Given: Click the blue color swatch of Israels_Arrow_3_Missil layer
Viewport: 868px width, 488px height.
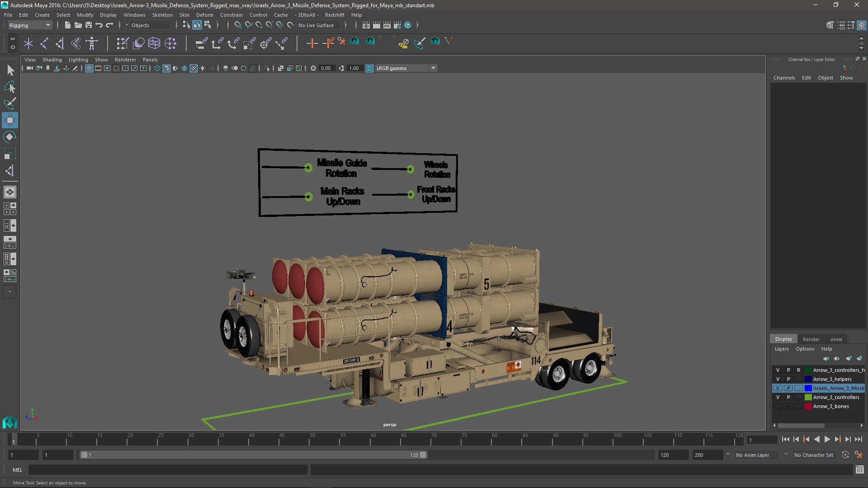Looking at the screenshot, I should (808, 388).
